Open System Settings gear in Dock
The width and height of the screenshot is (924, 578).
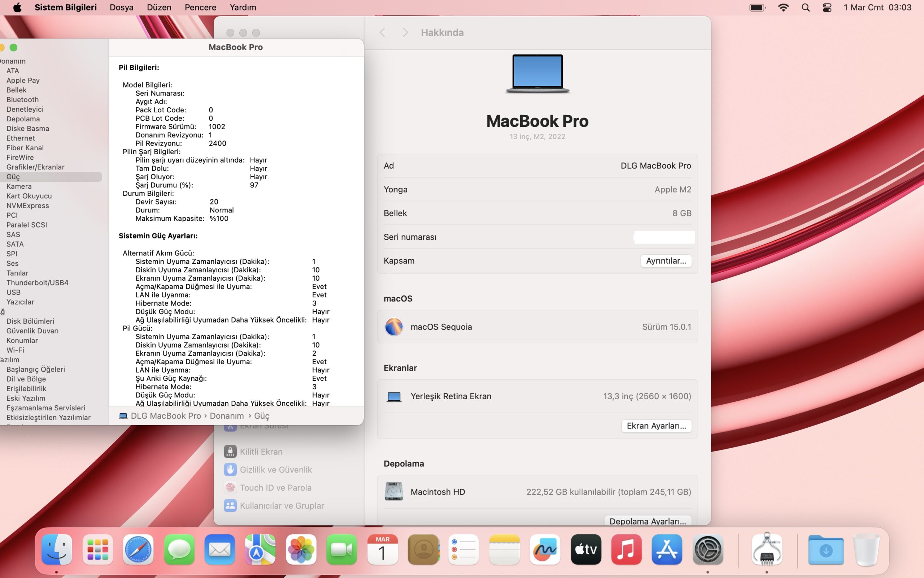click(x=707, y=550)
